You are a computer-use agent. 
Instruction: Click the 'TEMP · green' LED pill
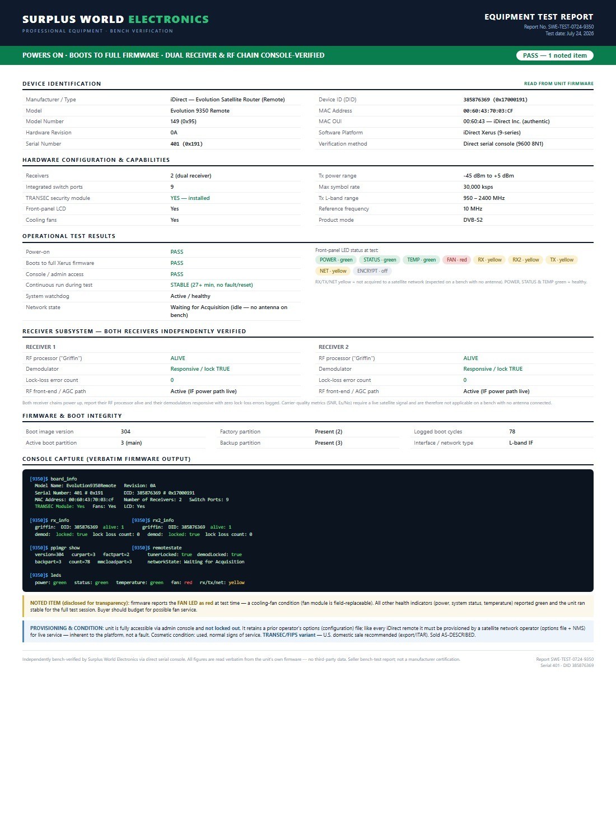(x=421, y=260)
